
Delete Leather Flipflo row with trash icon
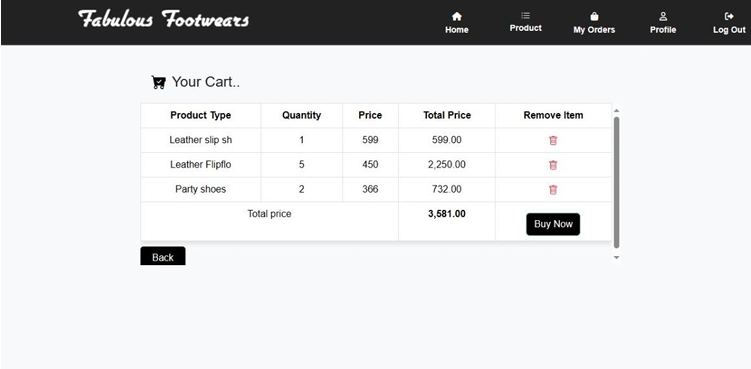(x=553, y=165)
